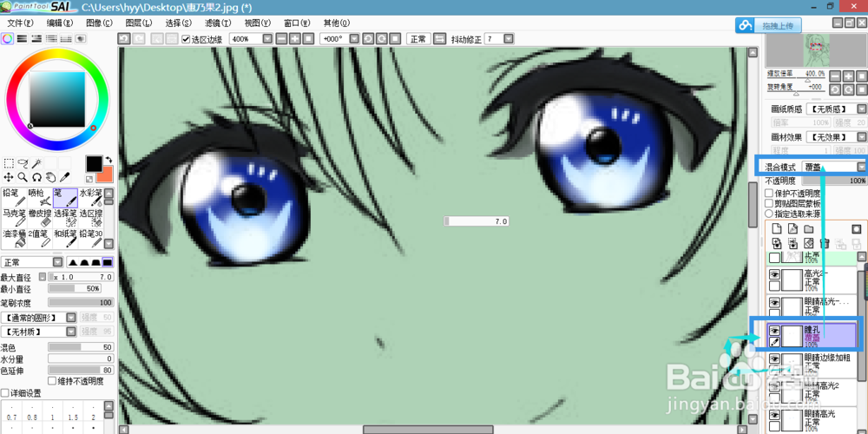Select the zoom magnifier tool
Screen dimensions: 868x434
pyautogui.click(x=23, y=177)
